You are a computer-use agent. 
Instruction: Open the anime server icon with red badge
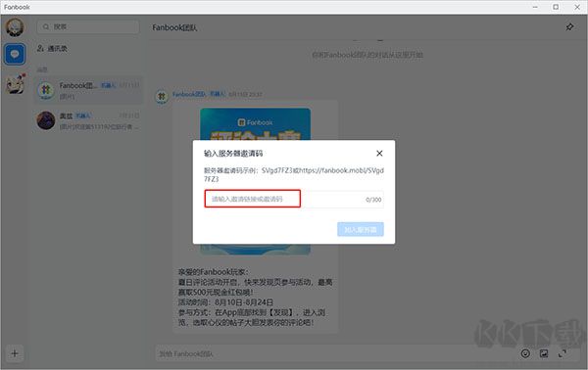pos(16,84)
